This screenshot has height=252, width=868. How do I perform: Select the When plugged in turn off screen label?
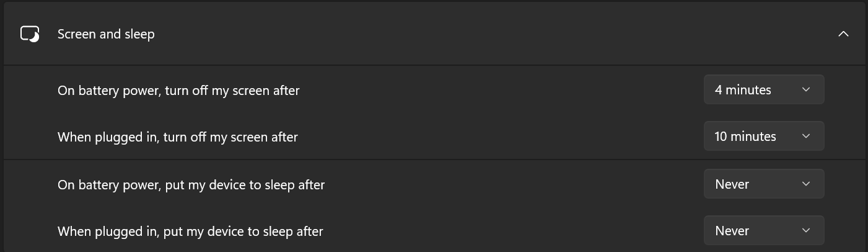pyautogui.click(x=178, y=137)
